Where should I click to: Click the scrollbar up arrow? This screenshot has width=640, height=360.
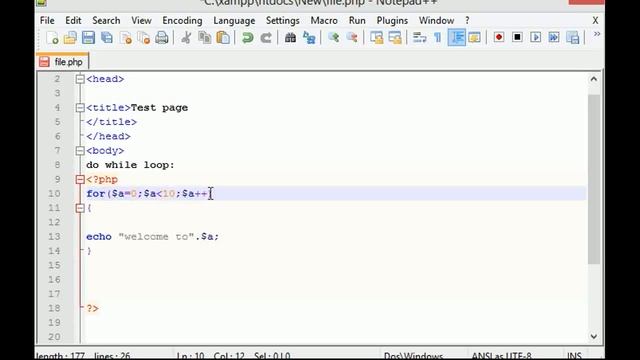(593, 79)
